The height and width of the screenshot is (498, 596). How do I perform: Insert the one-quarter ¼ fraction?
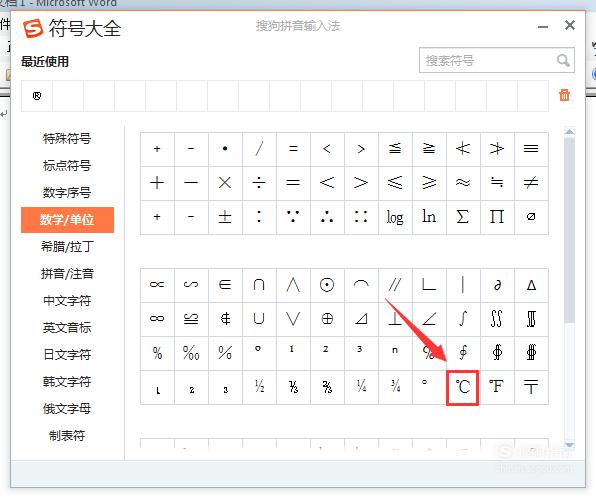361,387
